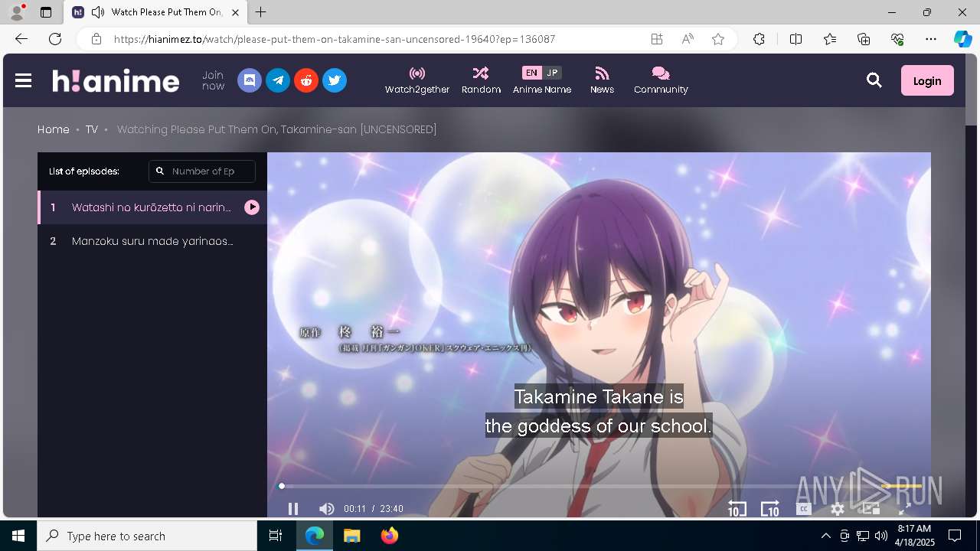Screen dimensions: 980x551
Task: Open Windows Start menu
Action: (18, 536)
